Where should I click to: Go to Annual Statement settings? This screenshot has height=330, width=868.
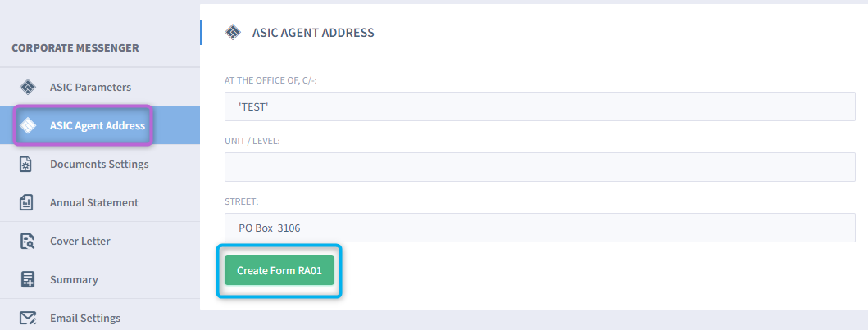point(100,202)
